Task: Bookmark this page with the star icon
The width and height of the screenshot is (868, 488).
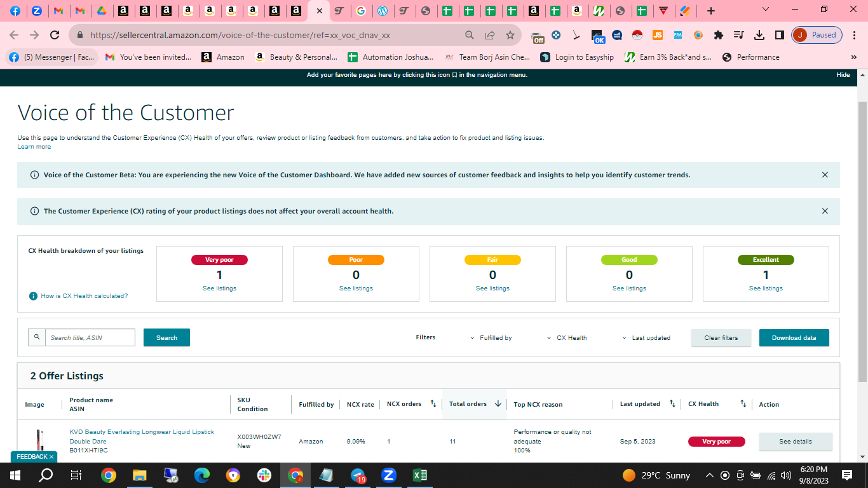Action: click(510, 36)
